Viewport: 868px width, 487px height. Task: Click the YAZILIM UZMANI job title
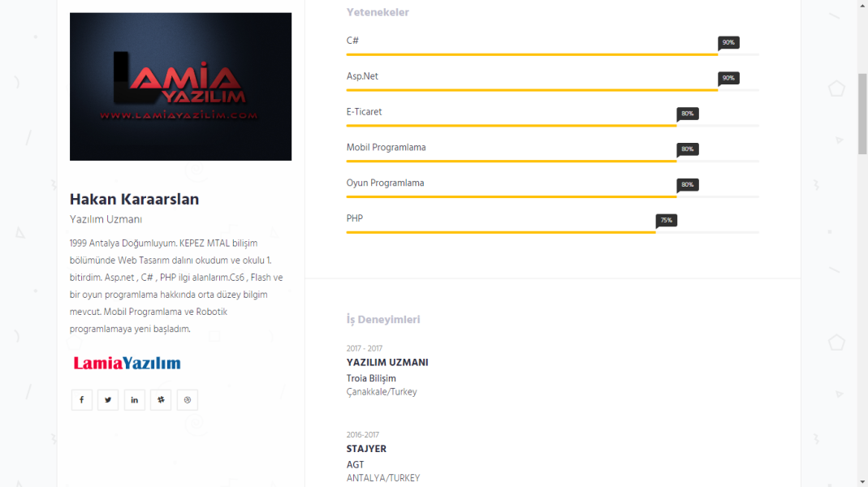coord(387,363)
